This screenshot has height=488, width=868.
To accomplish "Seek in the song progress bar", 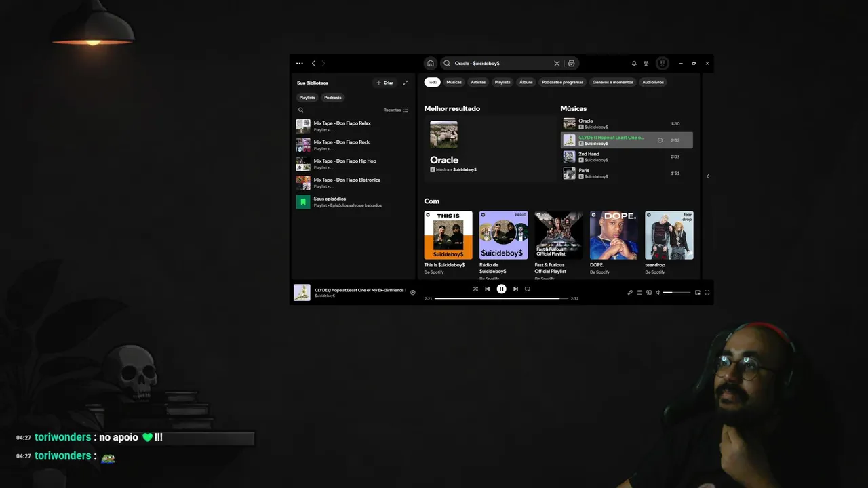I will click(501, 298).
